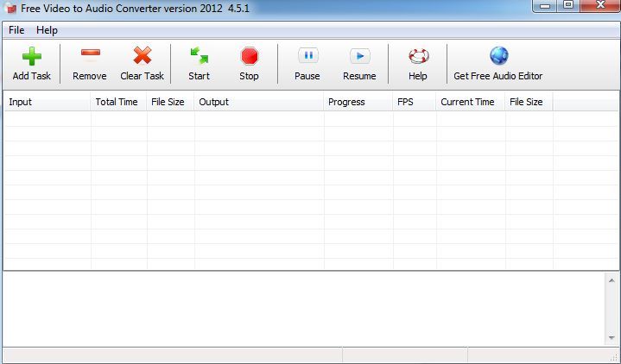This screenshot has width=621, height=364.
Task: Click the red X Clear Task icon
Action: click(x=143, y=55)
